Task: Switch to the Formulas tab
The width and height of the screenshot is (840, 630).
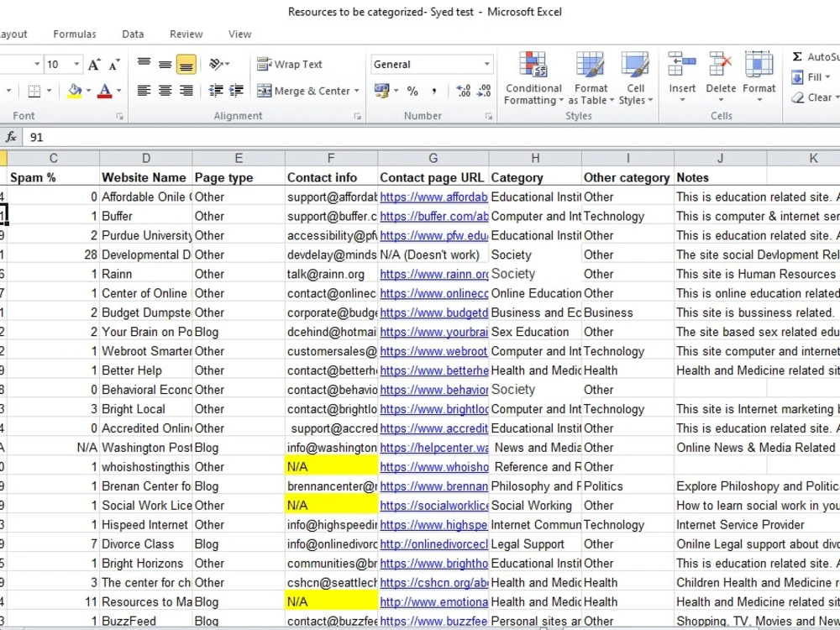Action: (75, 34)
